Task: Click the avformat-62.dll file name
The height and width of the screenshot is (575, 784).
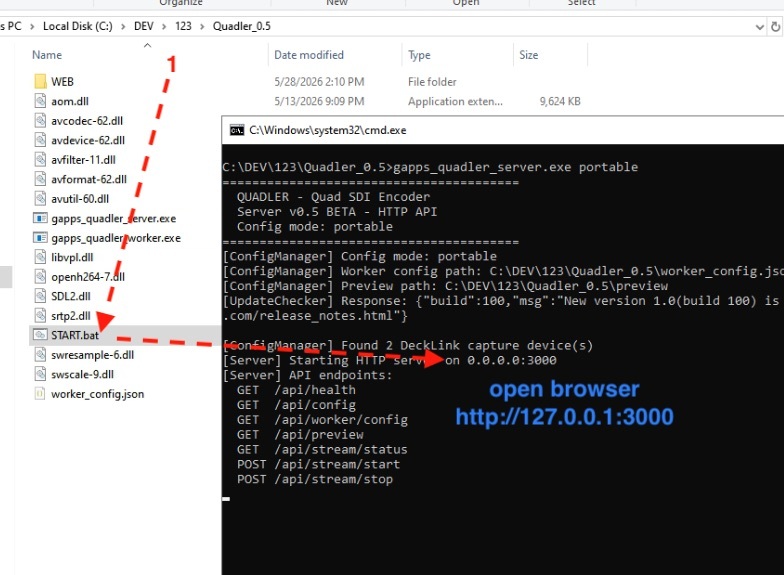Action: (88, 179)
